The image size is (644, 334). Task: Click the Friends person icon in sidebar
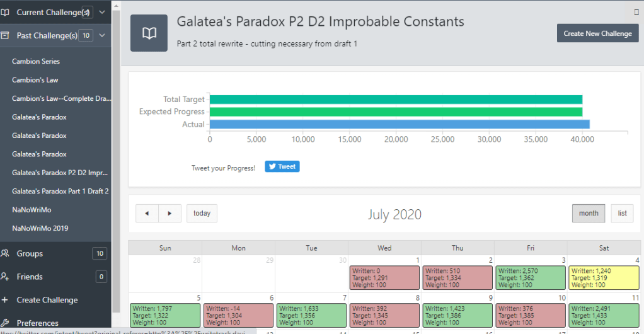pos(5,277)
